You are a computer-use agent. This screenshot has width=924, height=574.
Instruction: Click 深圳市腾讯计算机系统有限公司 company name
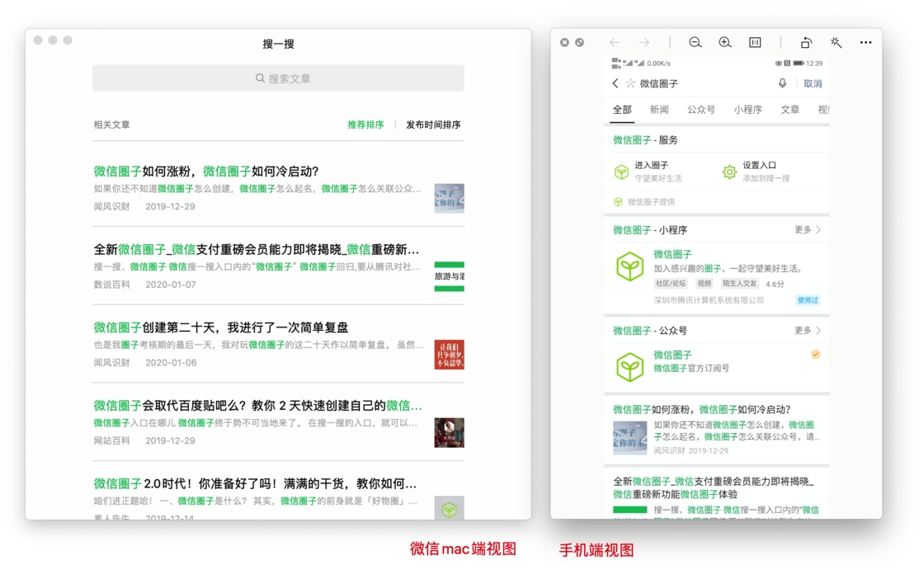[709, 300]
